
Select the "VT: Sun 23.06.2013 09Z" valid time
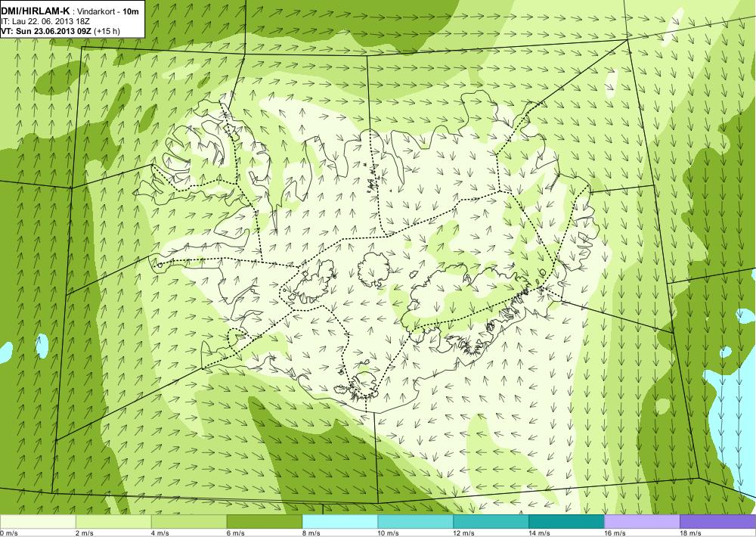click(x=46, y=31)
